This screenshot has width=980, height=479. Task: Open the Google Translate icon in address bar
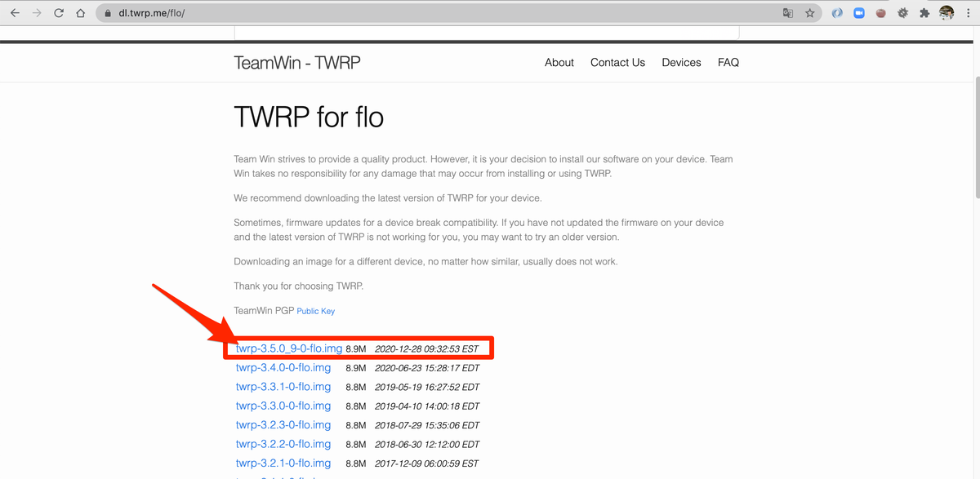click(x=788, y=13)
